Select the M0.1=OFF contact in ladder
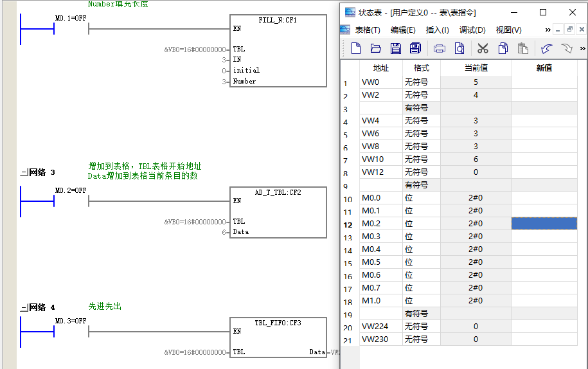The height and width of the screenshot is (369, 588). [71, 28]
